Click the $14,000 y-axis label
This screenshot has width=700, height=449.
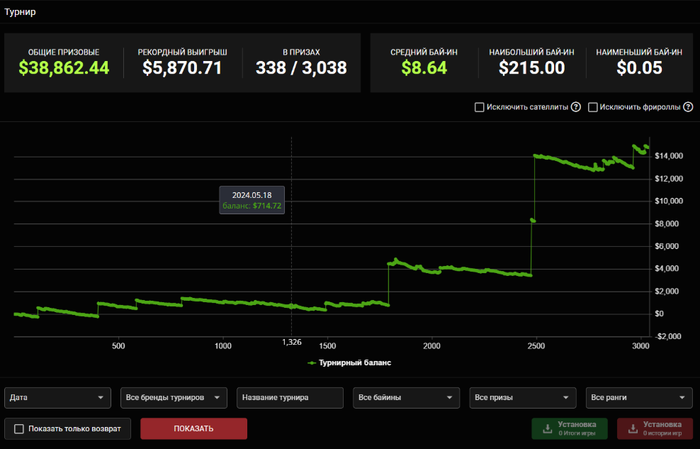point(669,156)
